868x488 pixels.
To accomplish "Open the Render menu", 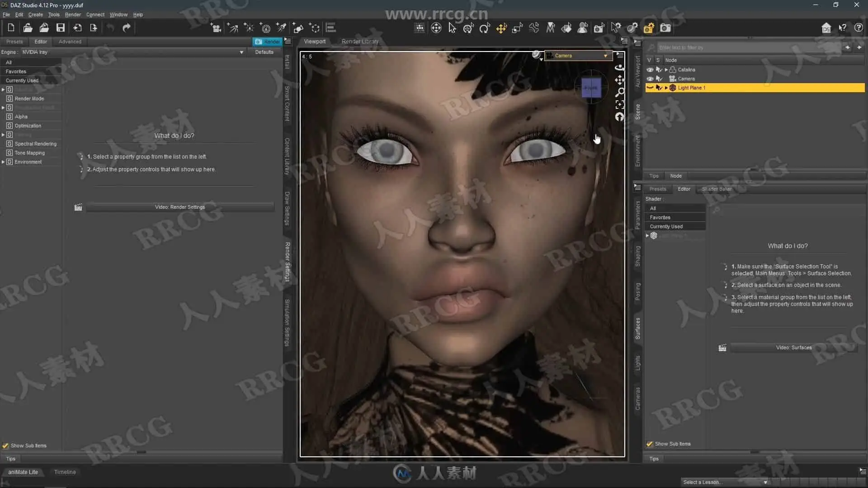I will pos(72,14).
